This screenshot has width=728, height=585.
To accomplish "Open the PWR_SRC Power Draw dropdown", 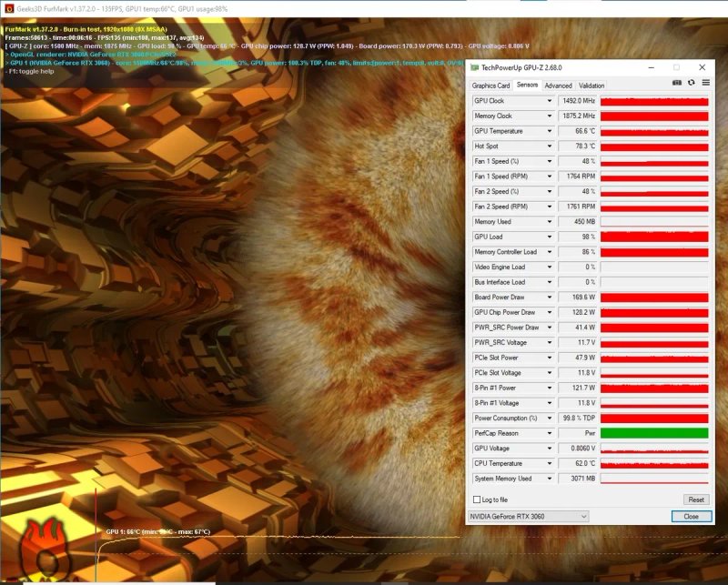I will pos(550,328).
